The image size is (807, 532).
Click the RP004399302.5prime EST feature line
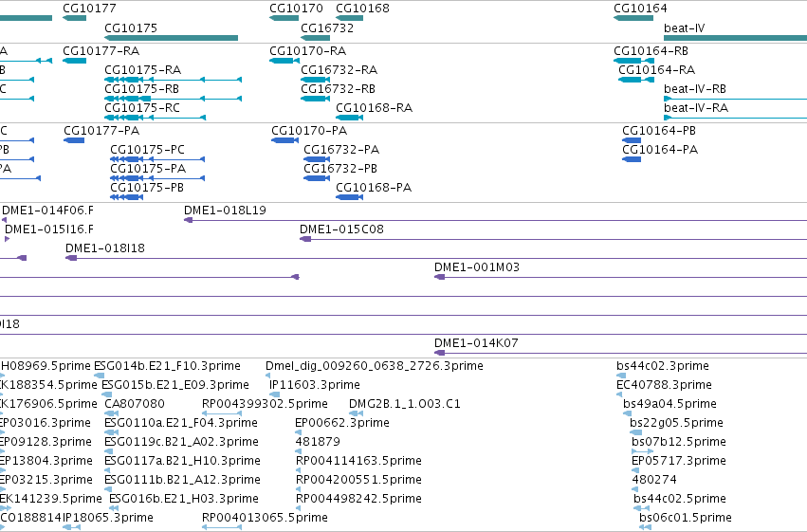222,413
